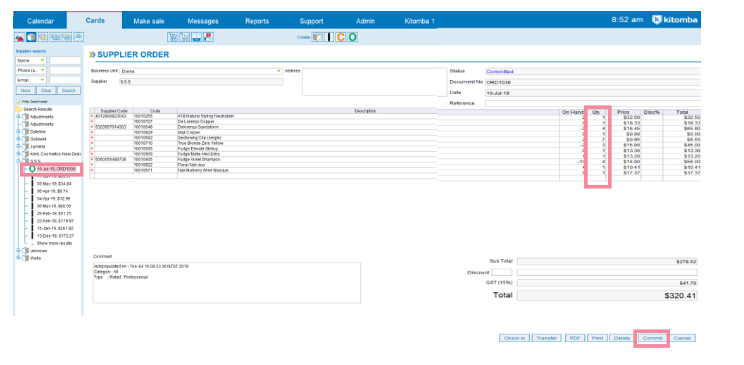Open the Support tab
This screenshot has height=365, width=744.
311,21
